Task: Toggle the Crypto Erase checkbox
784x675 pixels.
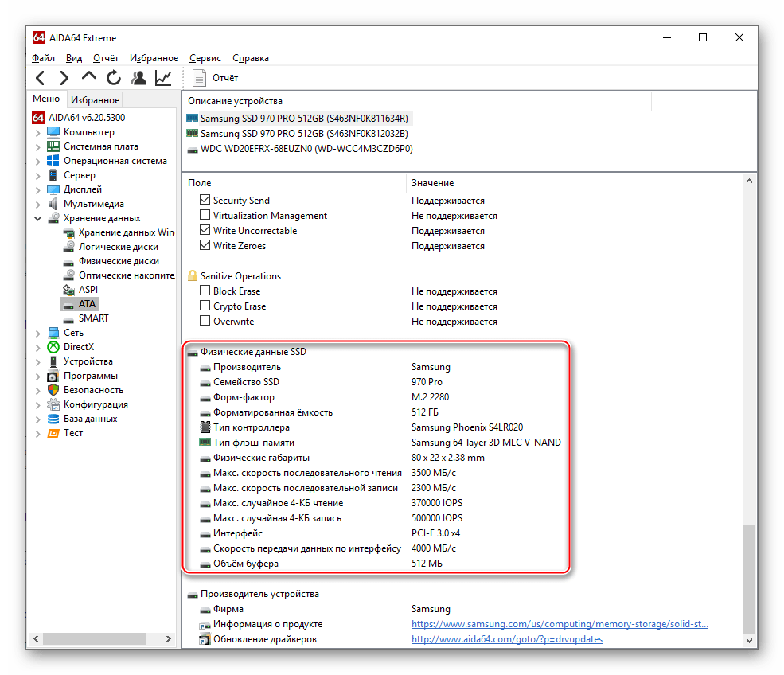Action: 205,306
